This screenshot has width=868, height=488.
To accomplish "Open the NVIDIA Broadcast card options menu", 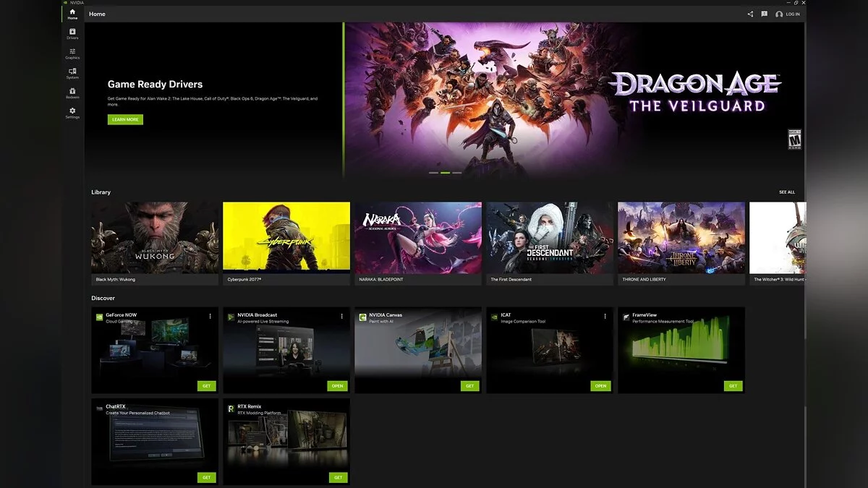I will 342,316.
